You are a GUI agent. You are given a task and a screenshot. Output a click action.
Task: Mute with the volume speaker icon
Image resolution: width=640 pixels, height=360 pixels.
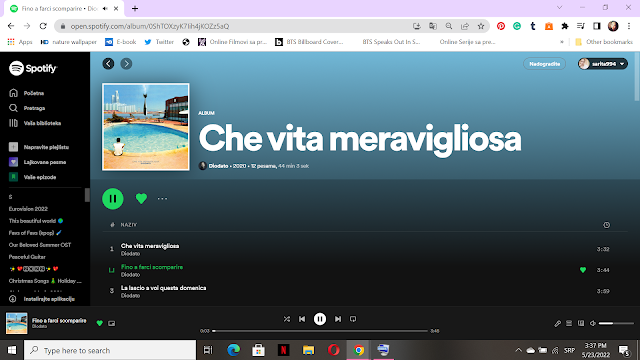coord(593,323)
